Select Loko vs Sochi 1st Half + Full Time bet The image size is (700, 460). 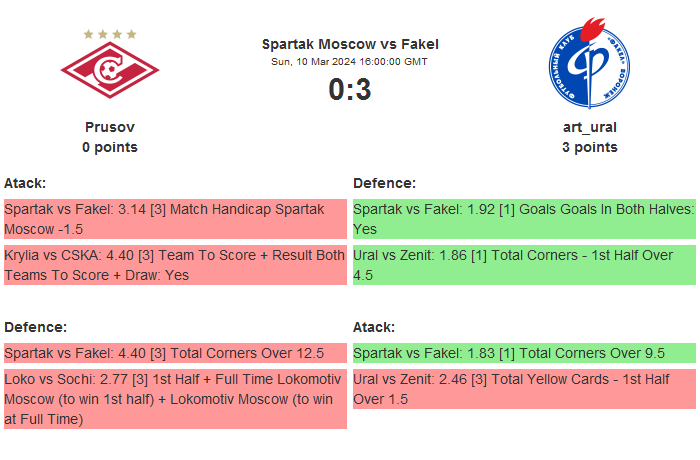(175, 399)
